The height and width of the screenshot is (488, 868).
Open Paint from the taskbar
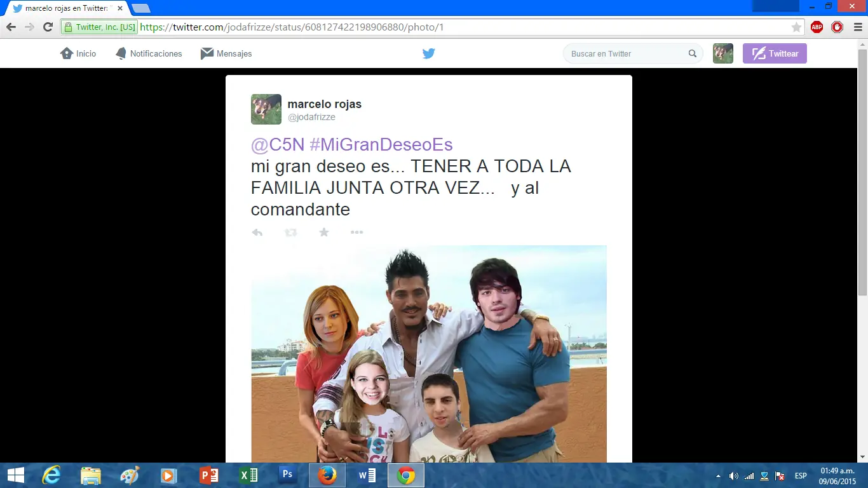(130, 475)
